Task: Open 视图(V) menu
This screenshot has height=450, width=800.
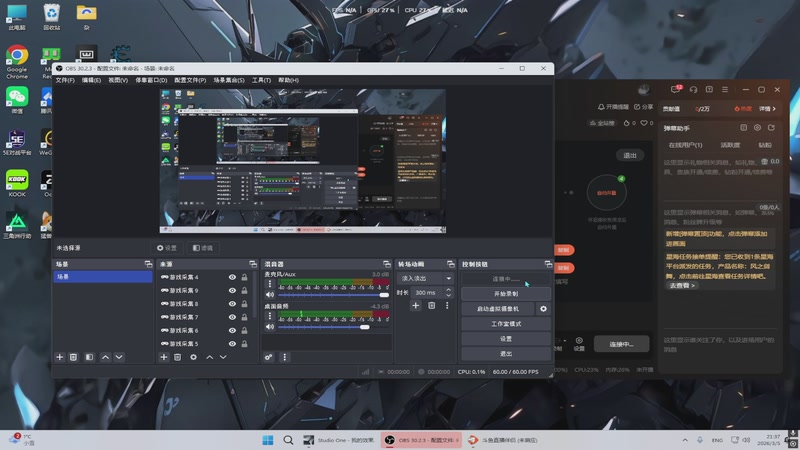Action: [118, 80]
